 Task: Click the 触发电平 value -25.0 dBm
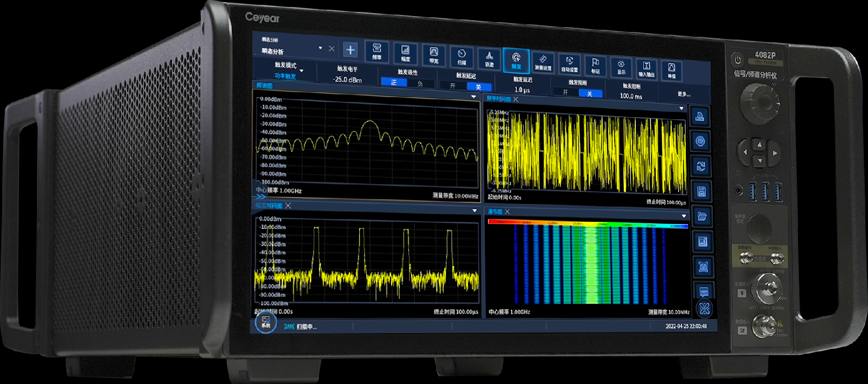tap(347, 80)
